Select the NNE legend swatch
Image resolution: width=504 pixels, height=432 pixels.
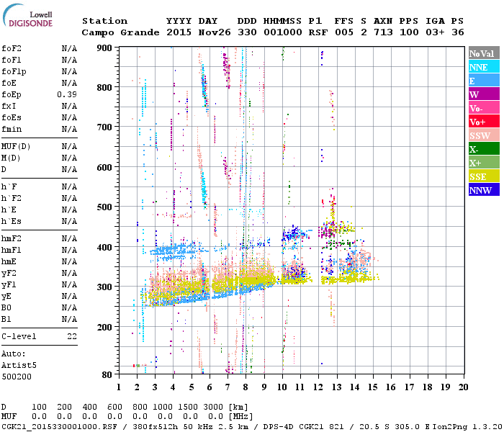click(484, 67)
